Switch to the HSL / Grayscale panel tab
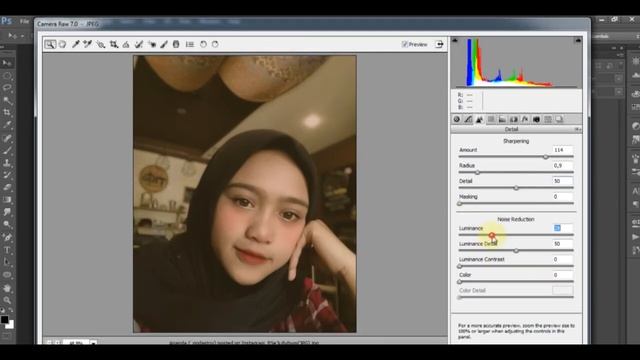Image resolution: width=640 pixels, height=360 pixels. point(491,119)
